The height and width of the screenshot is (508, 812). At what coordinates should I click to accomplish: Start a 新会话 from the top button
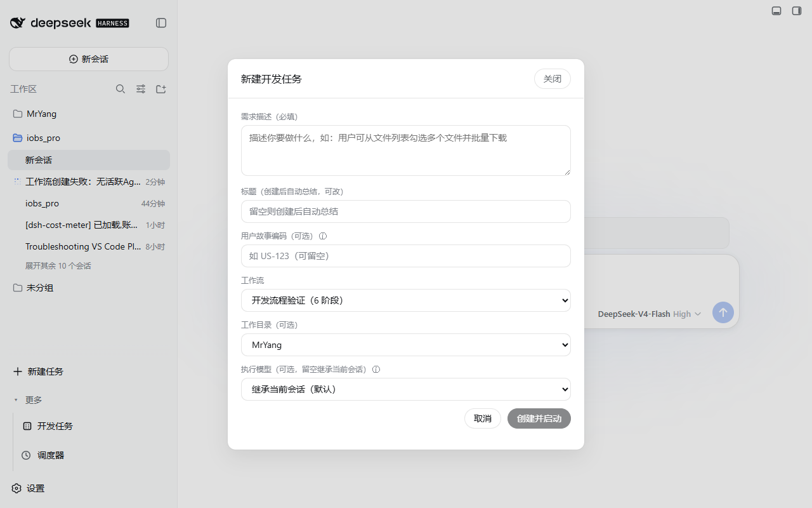pyautogui.click(x=89, y=59)
